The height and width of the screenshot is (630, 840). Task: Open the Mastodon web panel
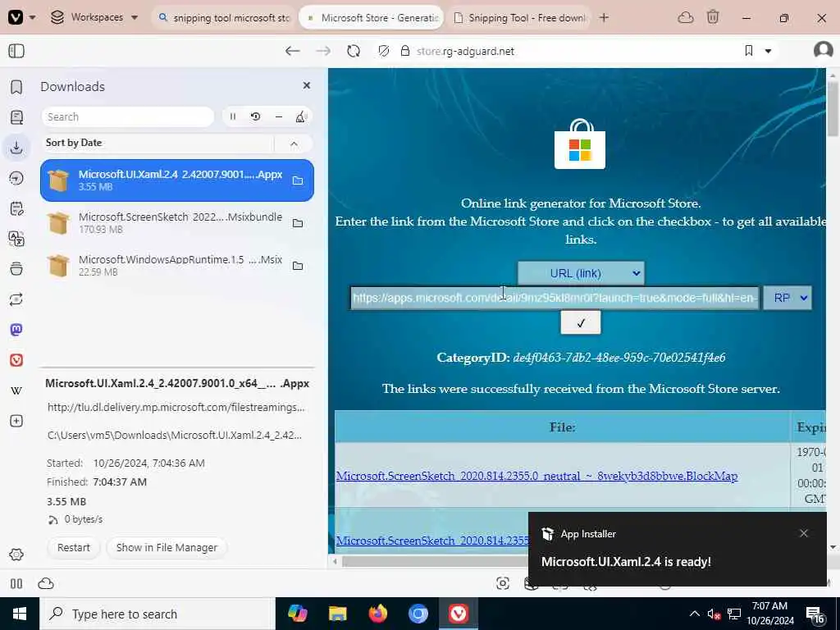[x=16, y=330]
